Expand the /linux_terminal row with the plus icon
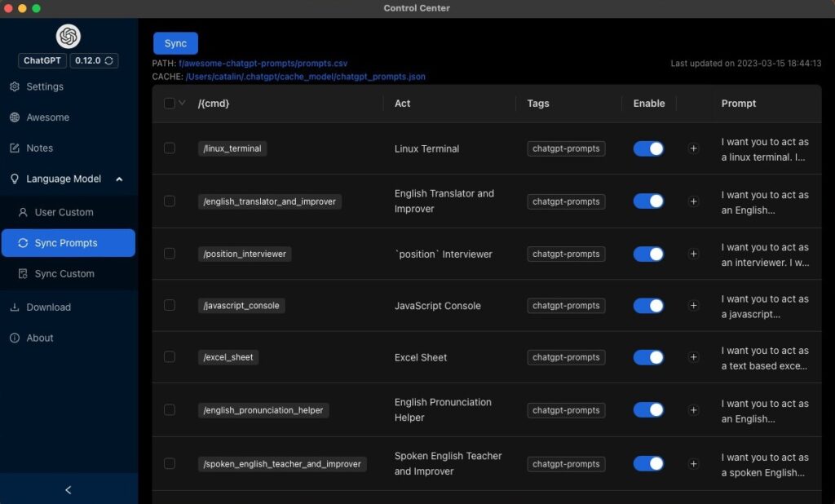Screen dimensions: 835x504 [x=693, y=148]
